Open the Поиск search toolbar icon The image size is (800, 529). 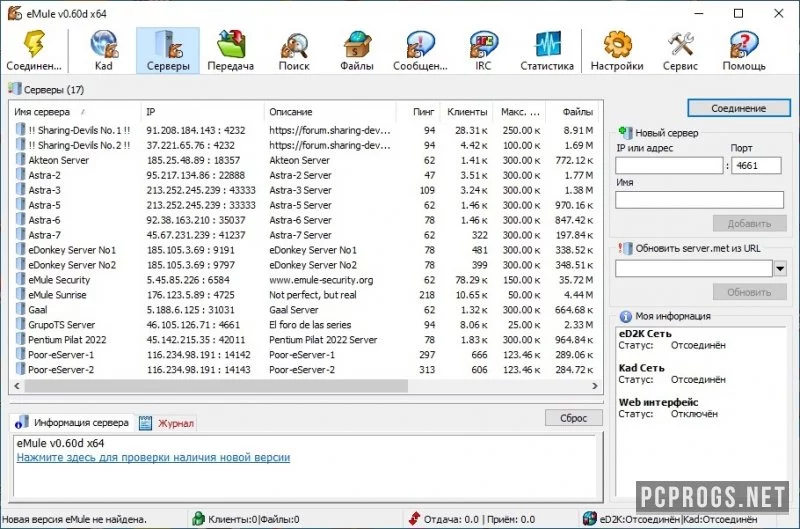click(x=294, y=50)
